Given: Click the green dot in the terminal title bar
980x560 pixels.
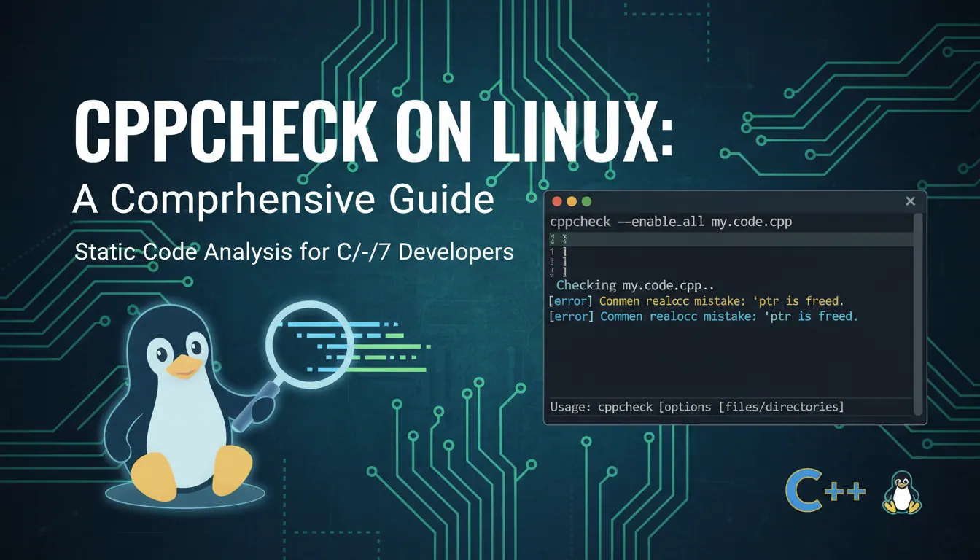Looking at the screenshot, I should (x=586, y=201).
